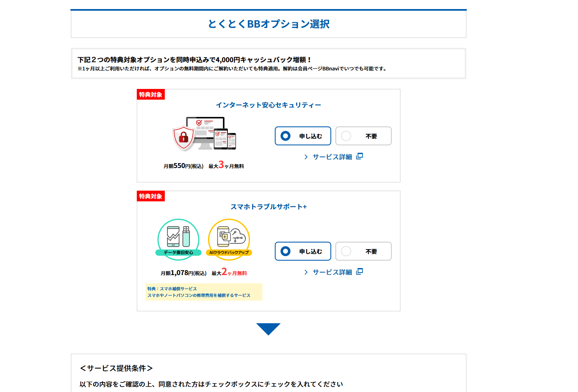Screen dimensions: 578x392
Task: Click the データ復旧安心 circular icon
Action: pyautogui.click(x=178, y=239)
